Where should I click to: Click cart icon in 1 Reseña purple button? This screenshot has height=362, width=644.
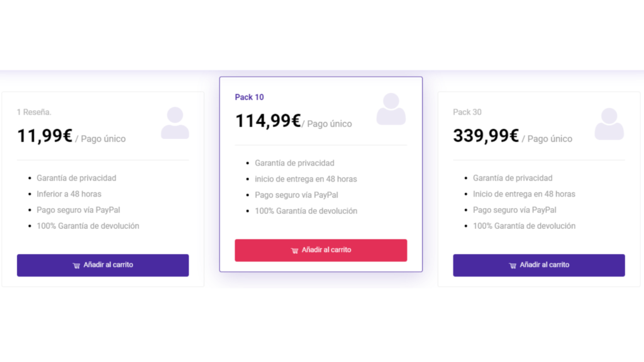76,266
